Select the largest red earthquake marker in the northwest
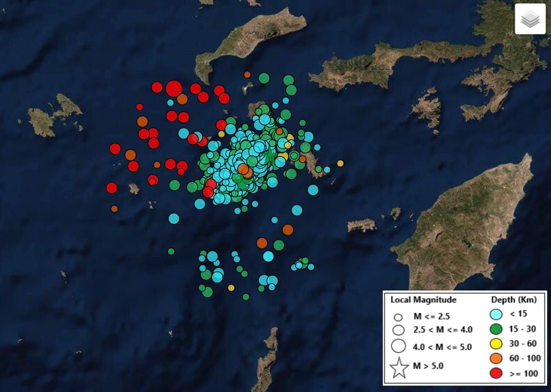Viewport: 551px width, 392px height. [174, 88]
